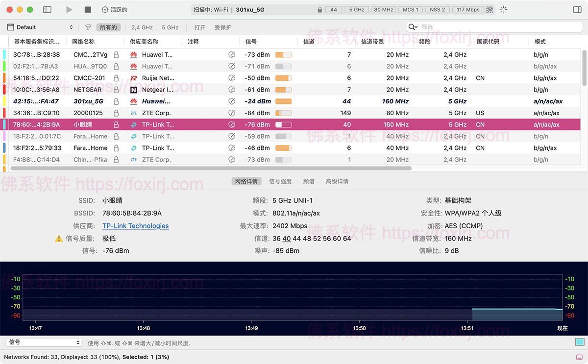The height and width of the screenshot is (364, 588).
Task: Enable the 受保护 (protected) filter
Action: (223, 27)
